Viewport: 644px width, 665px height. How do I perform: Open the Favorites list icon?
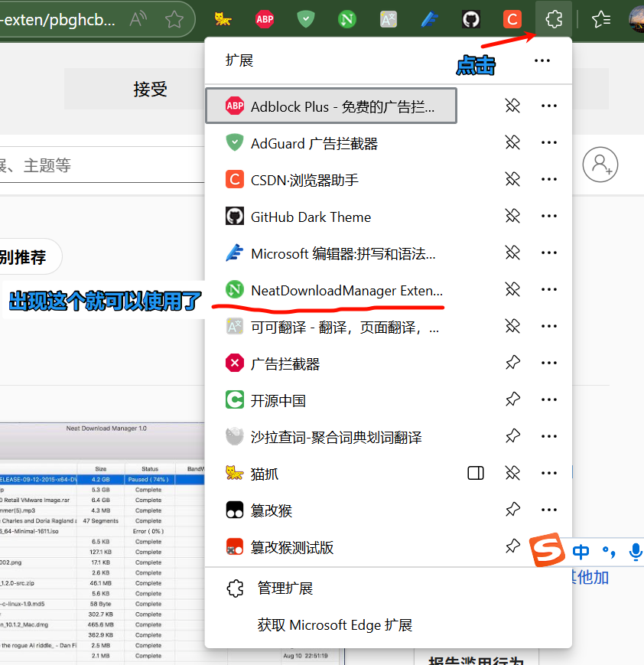point(601,19)
